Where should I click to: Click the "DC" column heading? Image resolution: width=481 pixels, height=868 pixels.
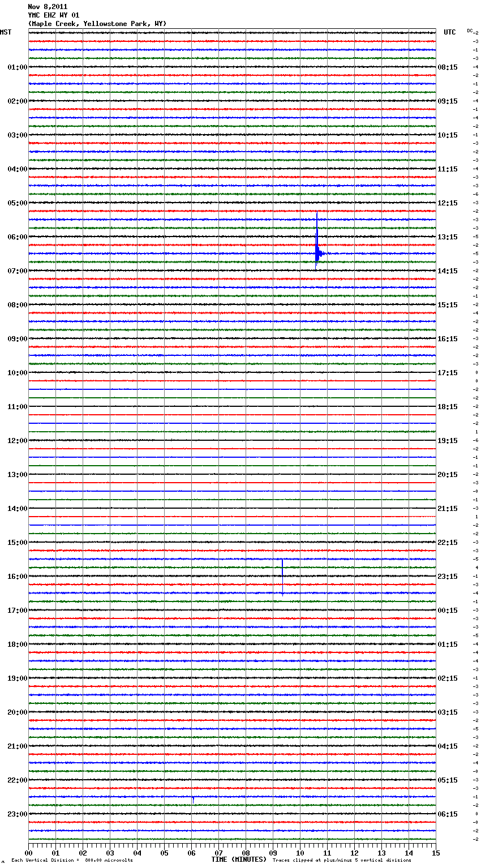click(470, 31)
